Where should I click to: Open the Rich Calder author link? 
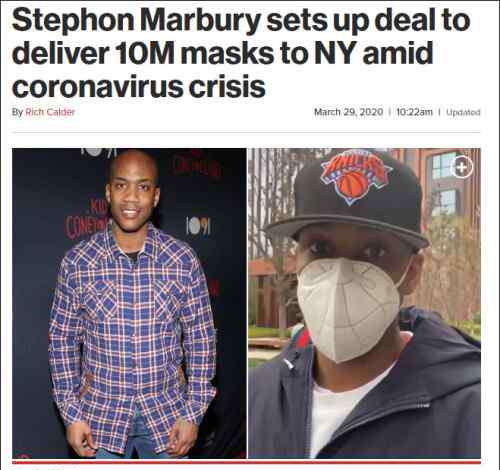pos(50,112)
